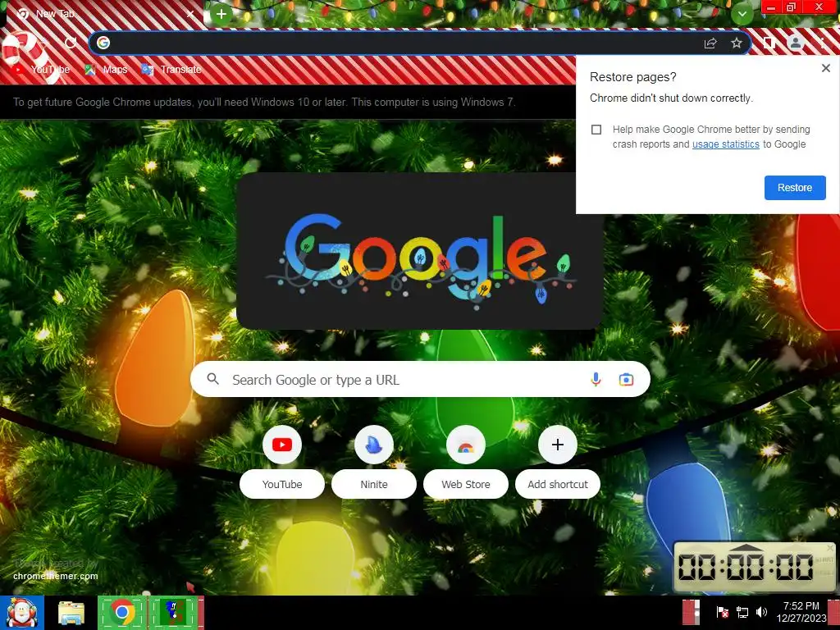Open File Explorer from the taskbar
This screenshot has width=840, height=630.
pyautogui.click(x=71, y=614)
